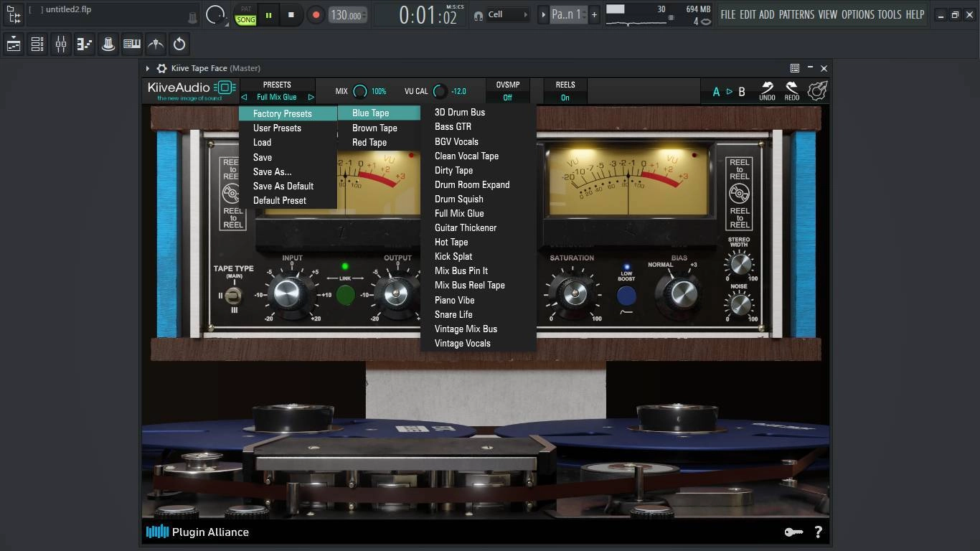980x551 pixels.
Task: Click the Redo icon in Kiive plugin
Action: pos(792,91)
